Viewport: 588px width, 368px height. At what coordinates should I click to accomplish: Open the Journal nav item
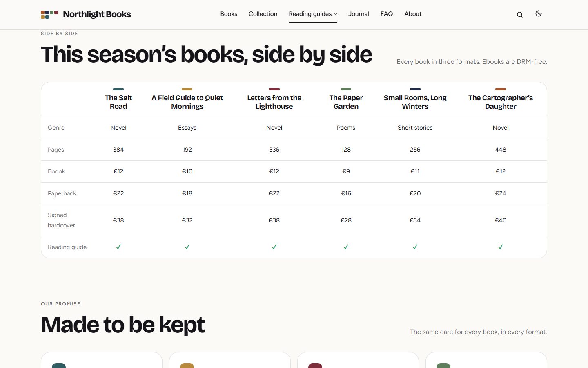pos(359,14)
